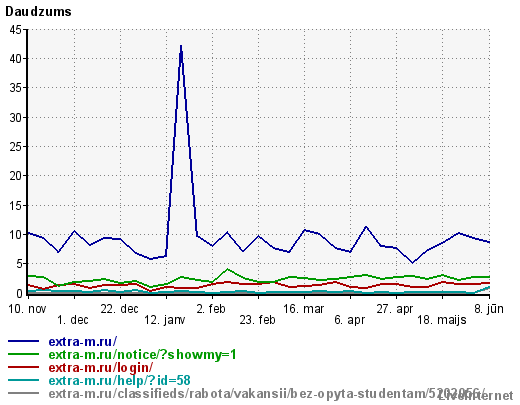520x405 pixels.
Task: Click the 2. feb axis label
Action: 211,309
